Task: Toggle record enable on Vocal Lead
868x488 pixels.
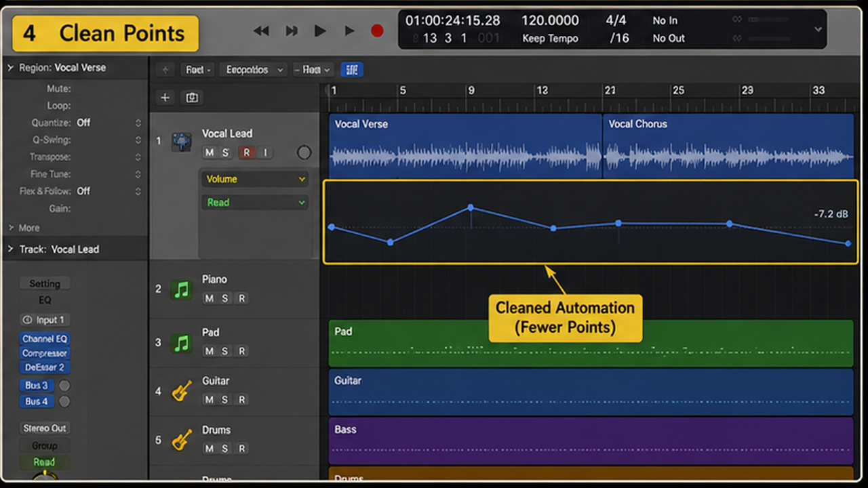Action: (x=247, y=153)
